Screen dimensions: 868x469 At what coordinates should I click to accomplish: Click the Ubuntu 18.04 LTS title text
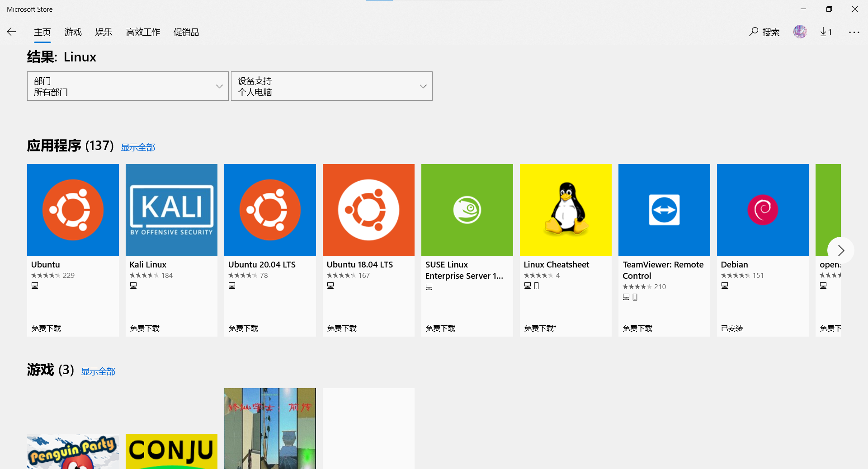point(360,264)
